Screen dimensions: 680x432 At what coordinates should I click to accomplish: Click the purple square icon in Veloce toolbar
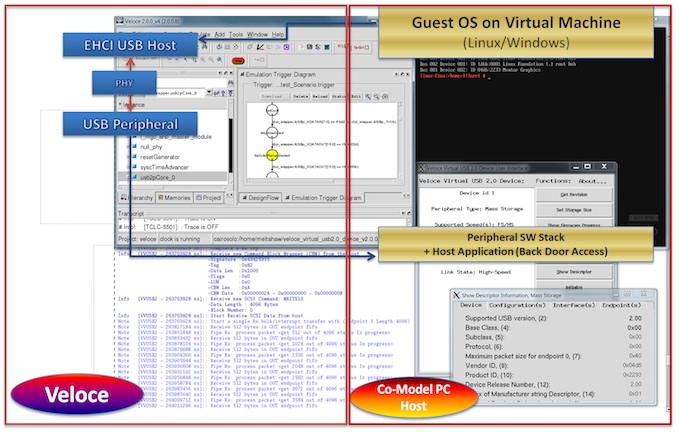tap(286, 47)
